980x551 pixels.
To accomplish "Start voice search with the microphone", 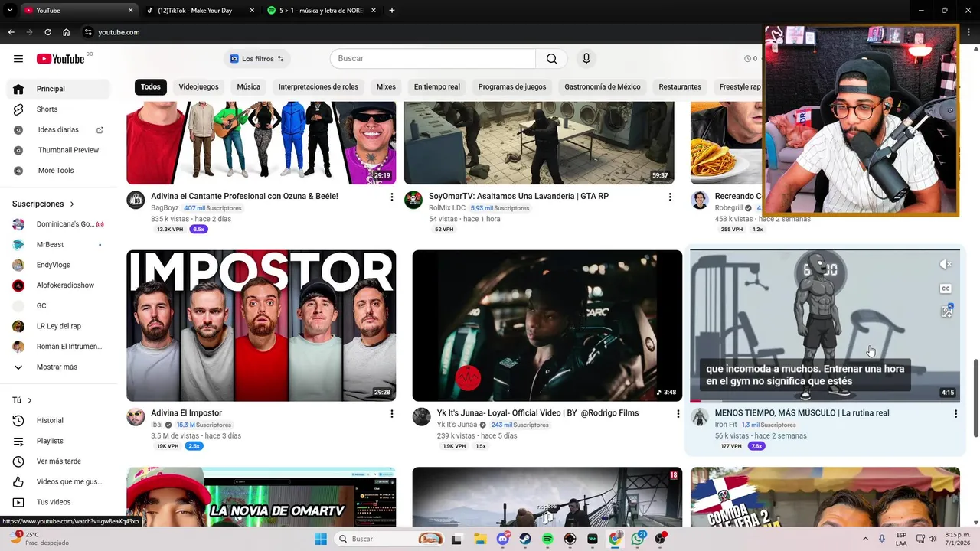I will (586, 59).
